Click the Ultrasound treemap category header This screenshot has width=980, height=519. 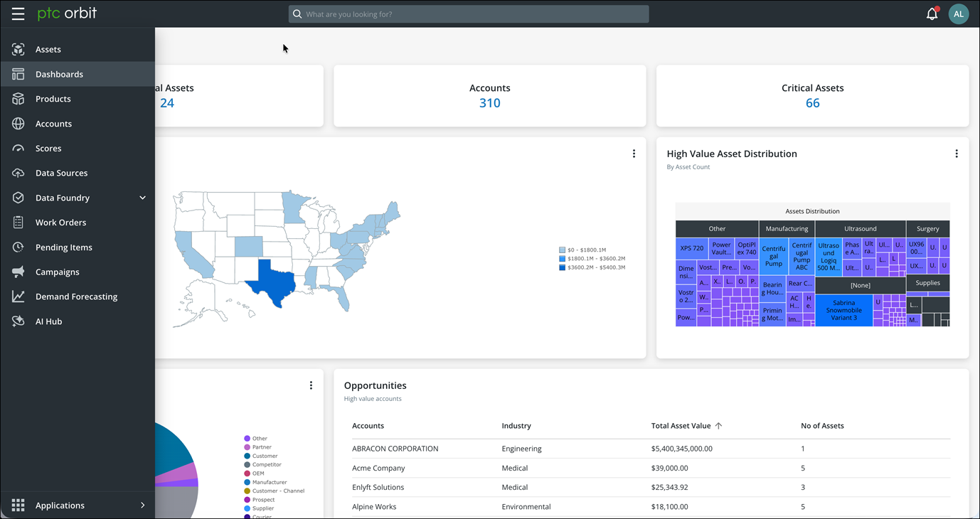click(861, 229)
